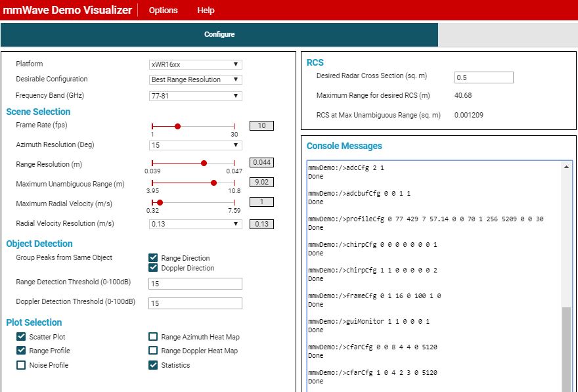This screenshot has height=392, width=578.
Task: Click the console scrollbar up arrow
Action: [566, 167]
